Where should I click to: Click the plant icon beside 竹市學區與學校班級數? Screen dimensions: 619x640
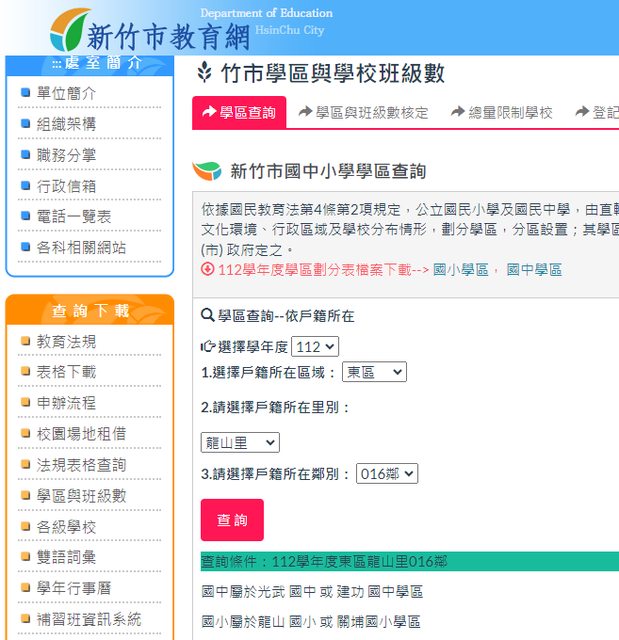204,73
